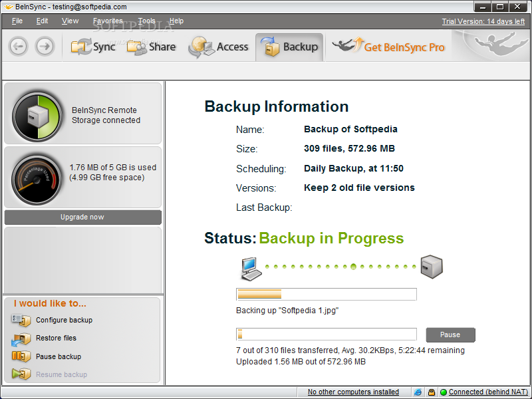Open the View menu
Image resolution: width=532 pixels, height=399 pixels.
coord(70,21)
